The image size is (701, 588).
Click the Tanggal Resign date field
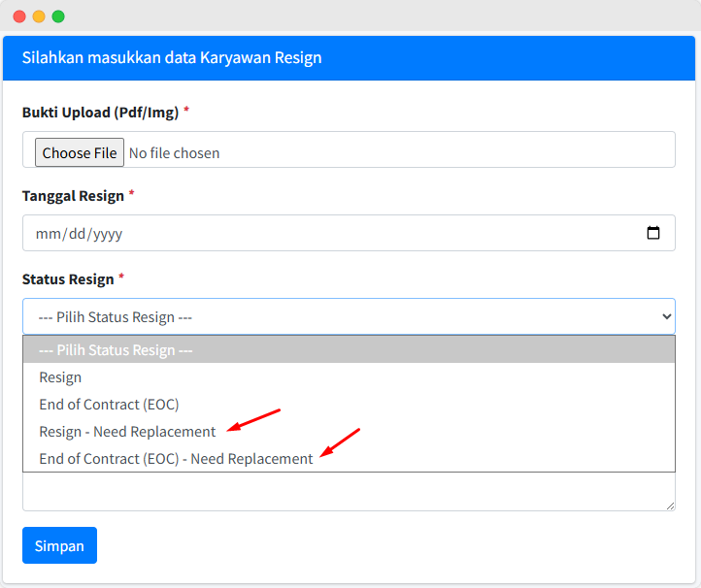(x=349, y=233)
